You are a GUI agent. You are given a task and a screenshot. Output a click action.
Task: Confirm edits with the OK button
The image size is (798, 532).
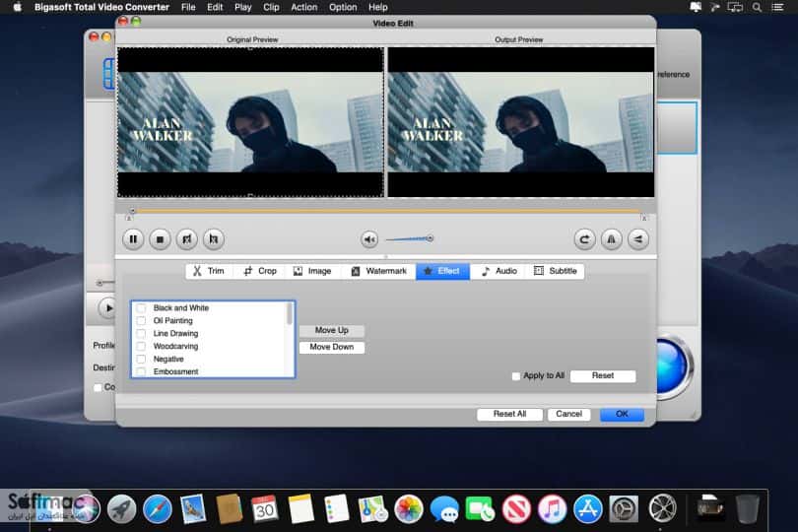pos(622,415)
